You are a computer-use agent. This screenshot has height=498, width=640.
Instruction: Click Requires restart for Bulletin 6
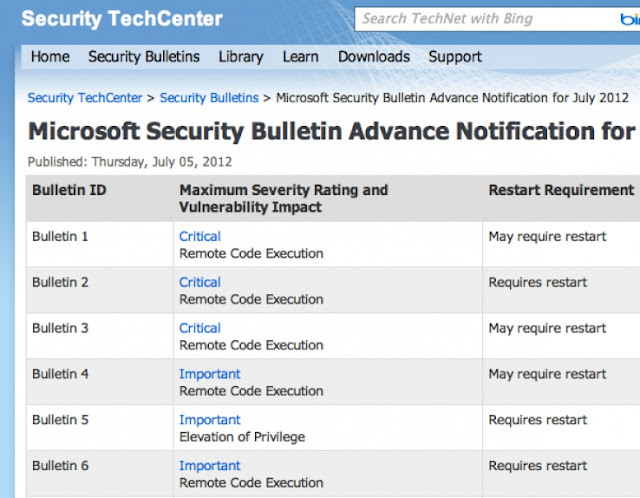[x=538, y=466]
